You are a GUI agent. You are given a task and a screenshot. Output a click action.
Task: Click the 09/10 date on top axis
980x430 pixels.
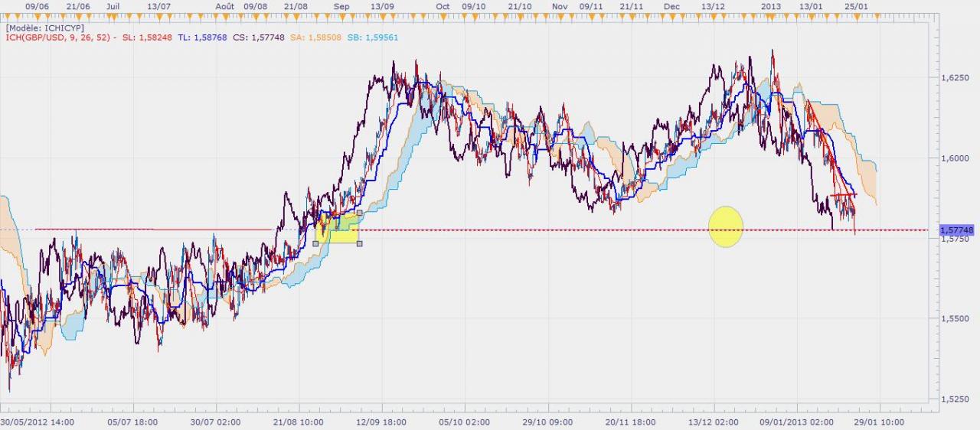474,5
